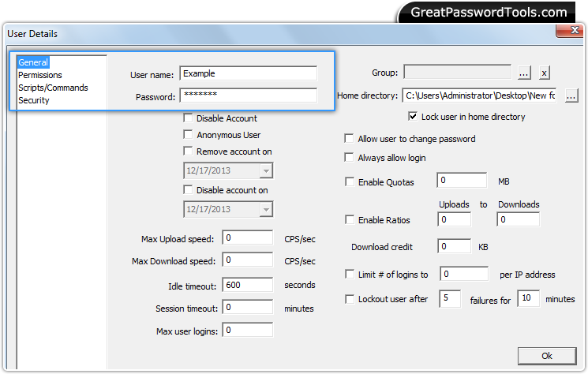Click the lockout failures count field
The image size is (588, 374).
click(x=450, y=299)
